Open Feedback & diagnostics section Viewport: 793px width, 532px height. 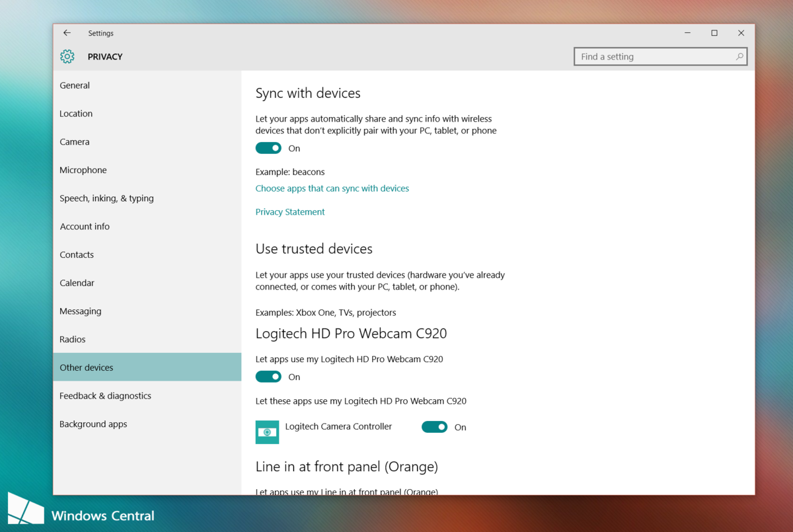pos(147,396)
